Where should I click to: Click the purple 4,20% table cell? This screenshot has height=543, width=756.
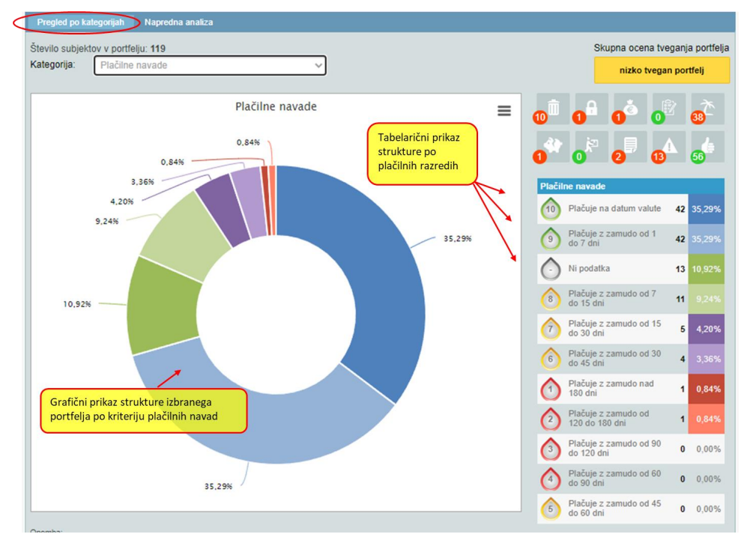[x=707, y=329]
